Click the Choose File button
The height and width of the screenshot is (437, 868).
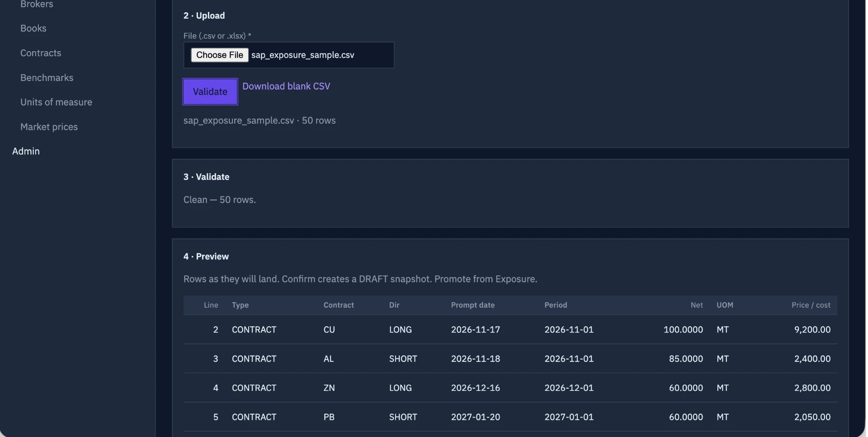[220, 55]
